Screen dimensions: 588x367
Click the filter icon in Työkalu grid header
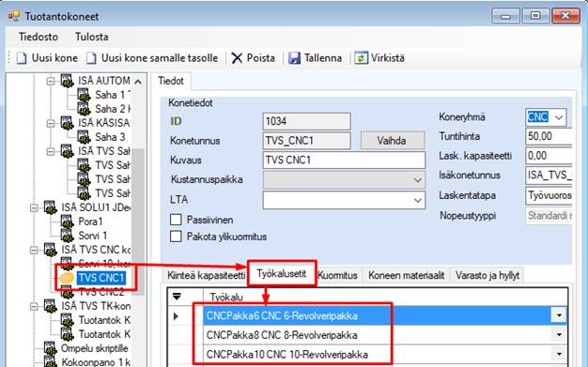tap(177, 297)
